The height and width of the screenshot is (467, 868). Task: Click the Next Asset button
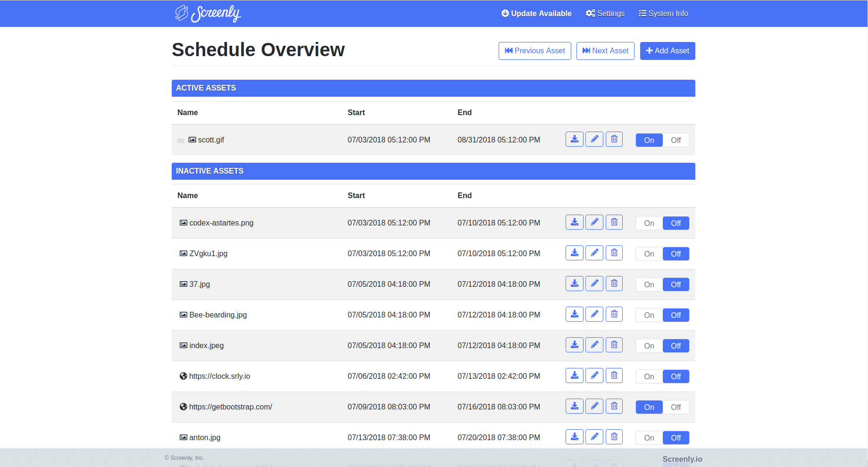(605, 50)
